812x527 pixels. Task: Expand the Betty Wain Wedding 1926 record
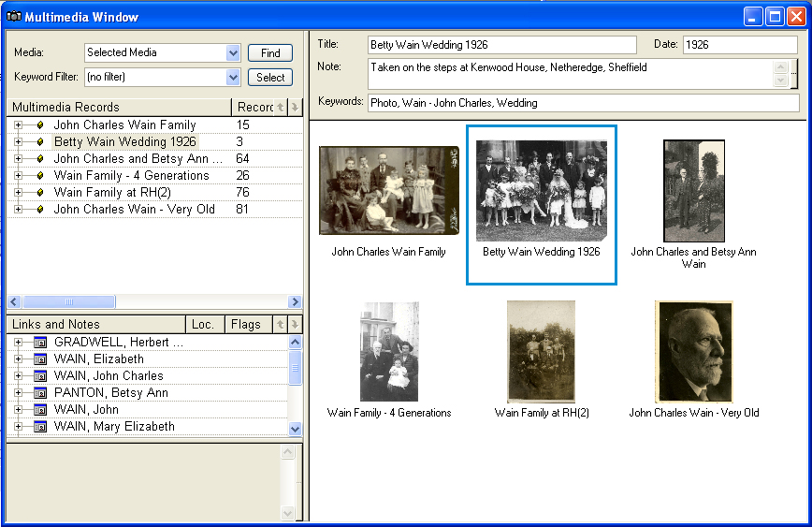click(18, 142)
